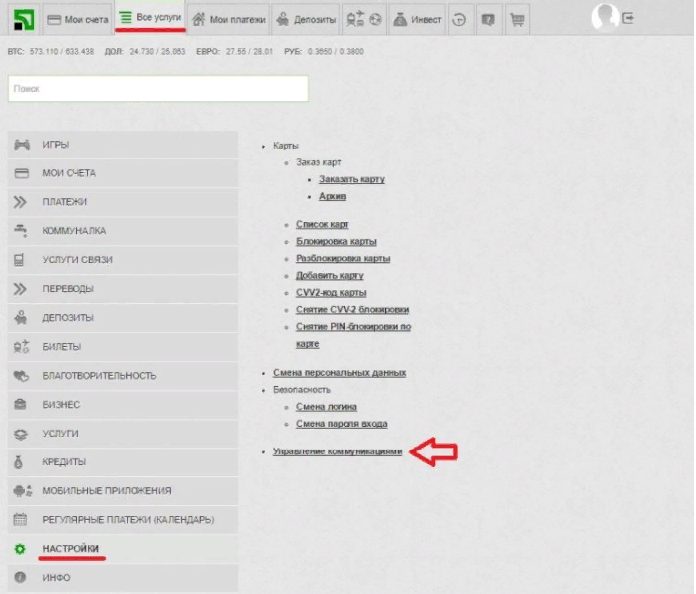The image size is (696, 594).
Task: Click the green gear icon beside НАСТРОЙКИ
Action: coord(20,549)
